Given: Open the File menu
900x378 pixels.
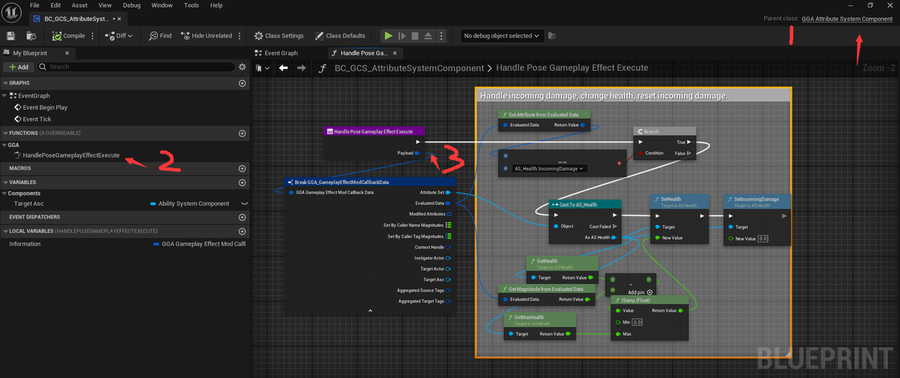Looking at the screenshot, I should point(34,5).
